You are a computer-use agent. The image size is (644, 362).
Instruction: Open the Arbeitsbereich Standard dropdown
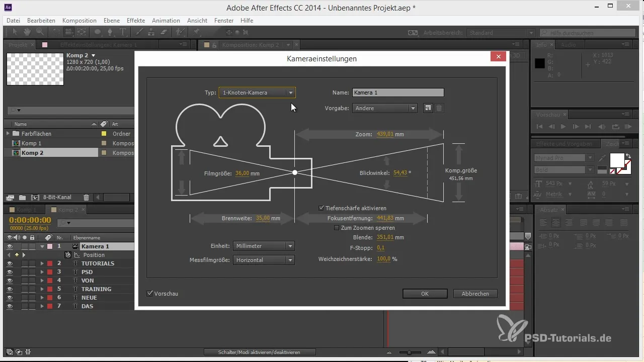(x=501, y=33)
